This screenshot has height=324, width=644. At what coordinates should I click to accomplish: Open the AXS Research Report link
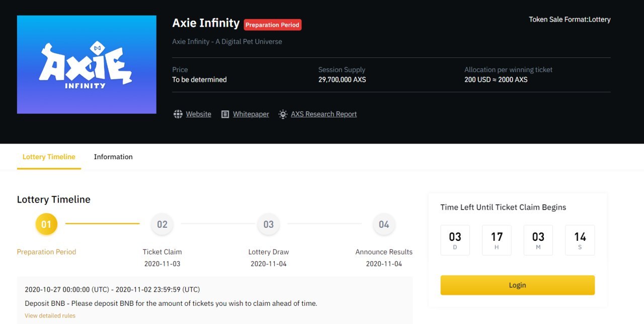click(324, 114)
